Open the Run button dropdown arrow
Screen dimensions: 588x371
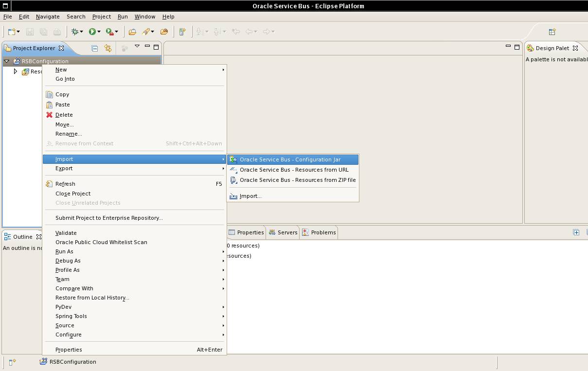(x=99, y=32)
